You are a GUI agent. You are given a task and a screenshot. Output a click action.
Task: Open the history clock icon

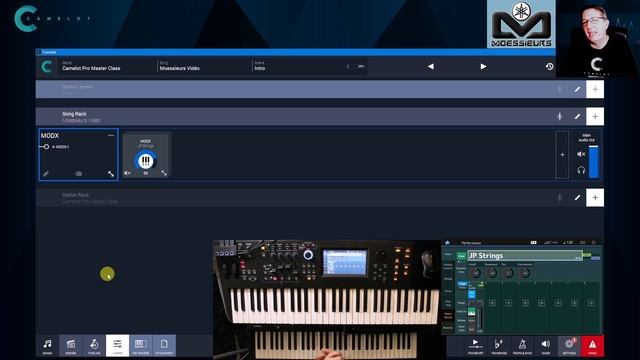pyautogui.click(x=549, y=66)
